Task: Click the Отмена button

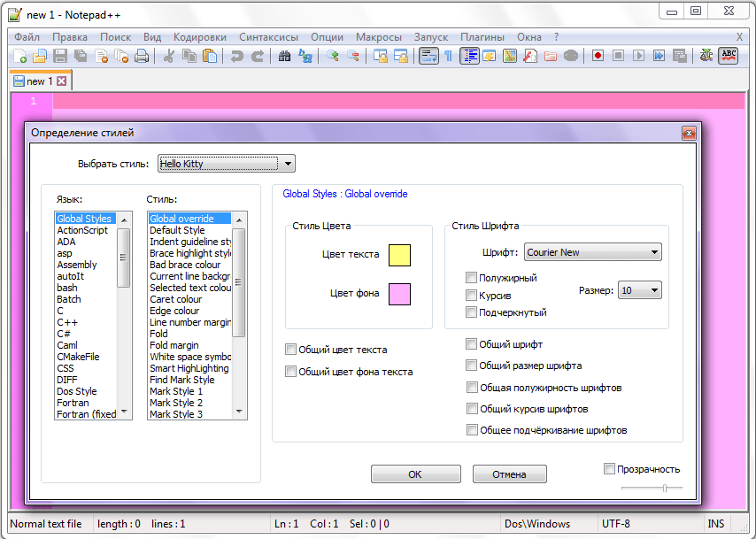Action: click(x=510, y=474)
